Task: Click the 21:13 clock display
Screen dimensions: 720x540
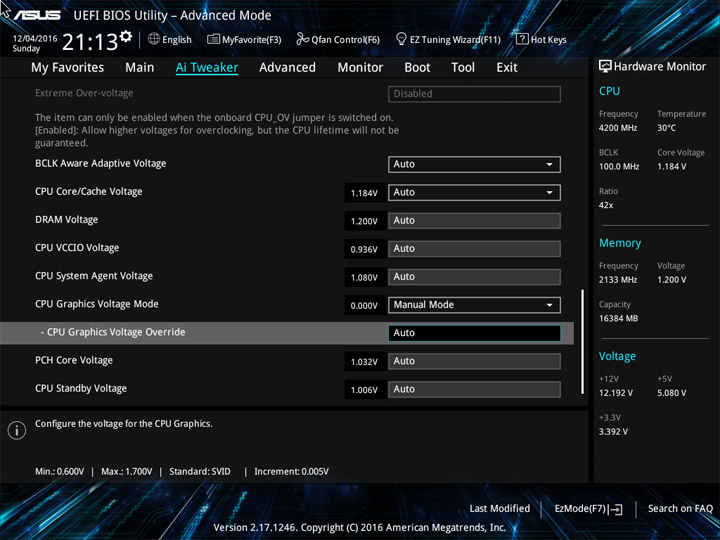Action: click(x=90, y=42)
